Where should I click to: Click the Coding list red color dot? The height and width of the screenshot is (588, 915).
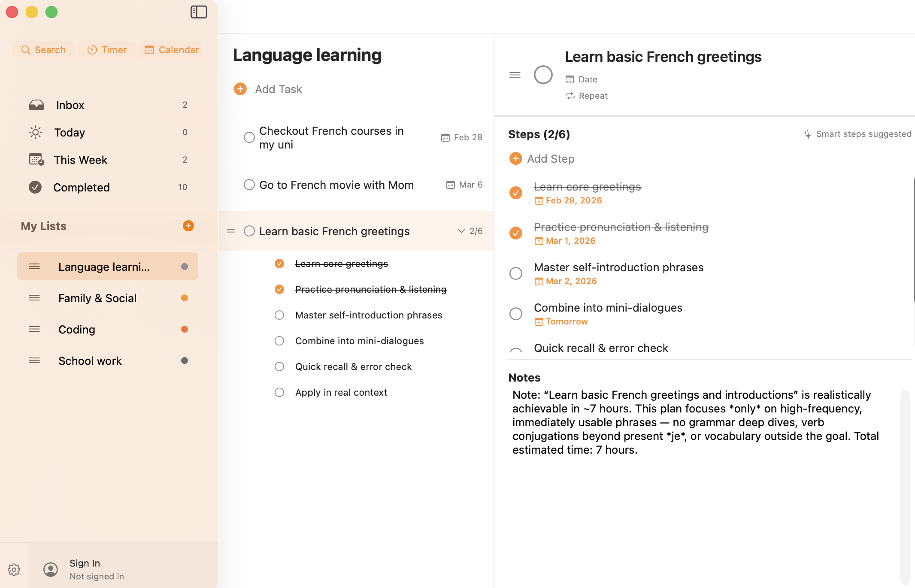click(185, 329)
